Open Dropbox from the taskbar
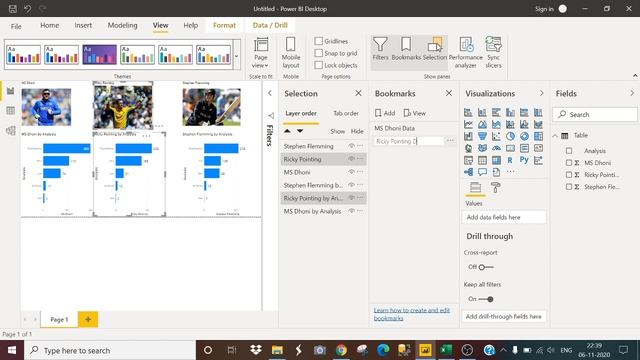The height and width of the screenshot is (360, 640). (256, 350)
